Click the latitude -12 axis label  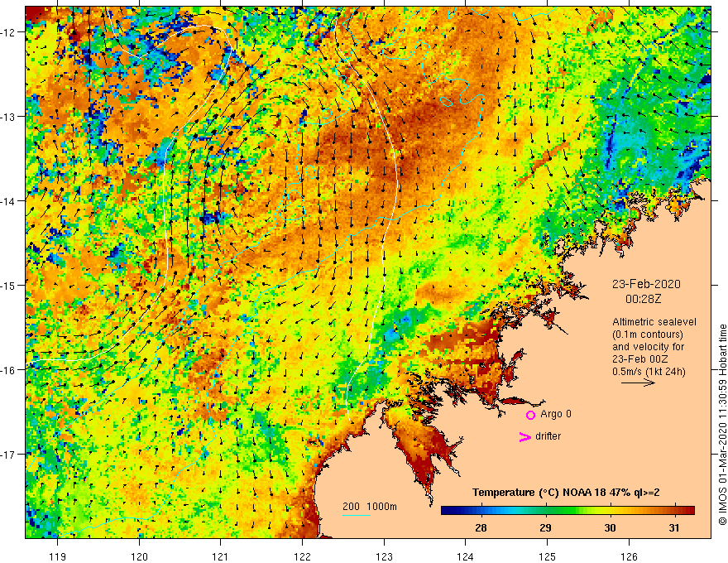(x=8, y=32)
